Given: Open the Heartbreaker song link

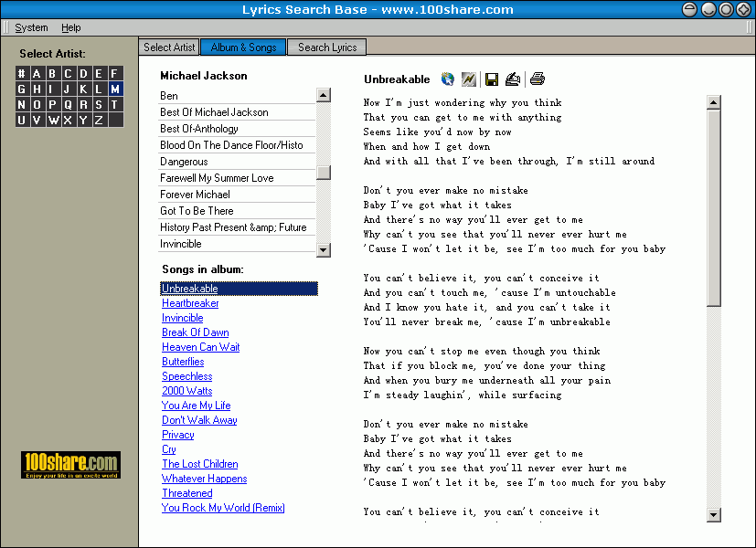Looking at the screenshot, I should pos(190,303).
